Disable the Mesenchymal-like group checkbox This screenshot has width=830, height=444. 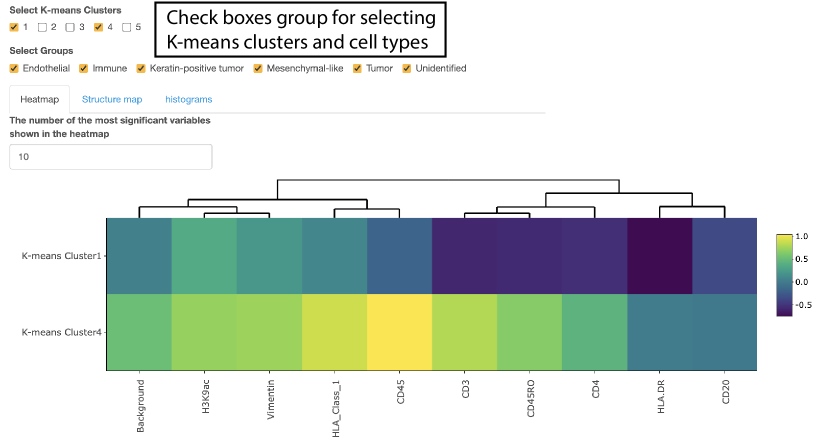pos(258,69)
